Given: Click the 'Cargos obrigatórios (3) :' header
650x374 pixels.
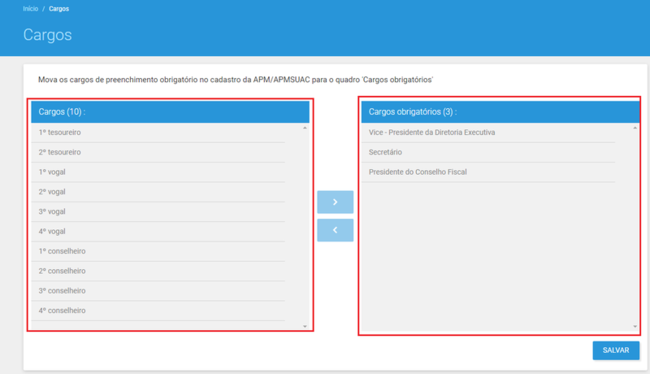Looking at the screenshot, I should [x=500, y=112].
